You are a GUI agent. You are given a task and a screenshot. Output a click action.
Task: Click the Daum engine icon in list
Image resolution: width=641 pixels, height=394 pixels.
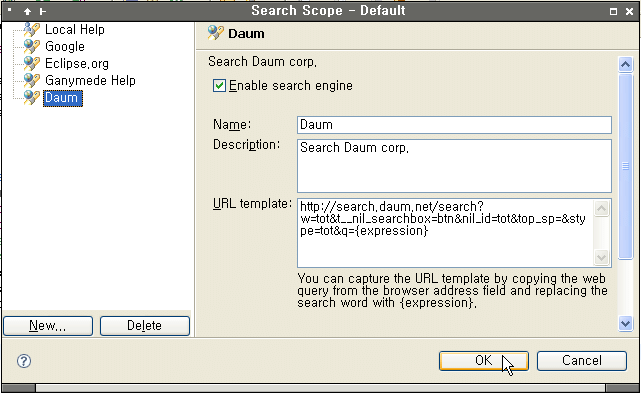(31, 97)
